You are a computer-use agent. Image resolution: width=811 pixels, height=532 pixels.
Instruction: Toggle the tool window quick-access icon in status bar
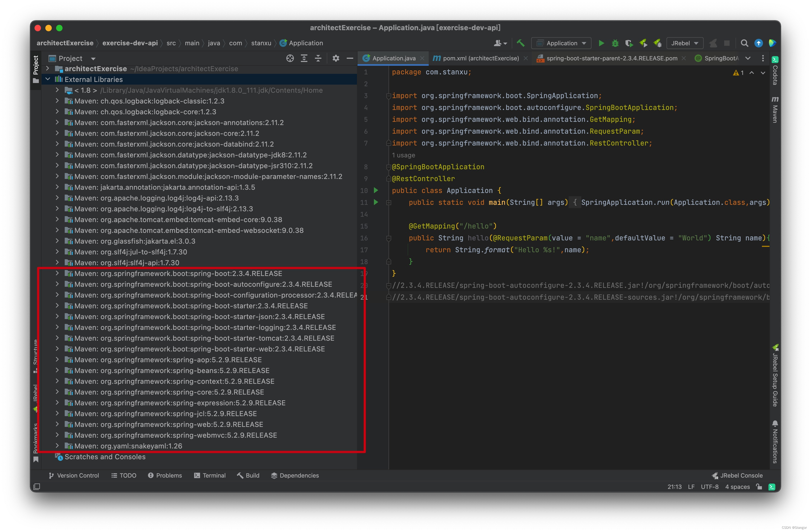(37, 487)
